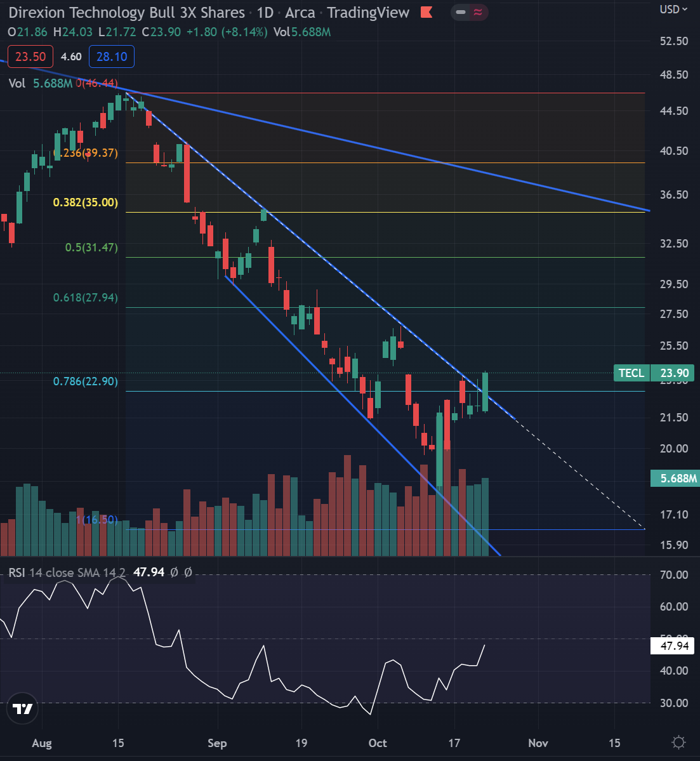The image size is (700, 761).
Task: Click the O21.86 open value
Action: point(27,32)
